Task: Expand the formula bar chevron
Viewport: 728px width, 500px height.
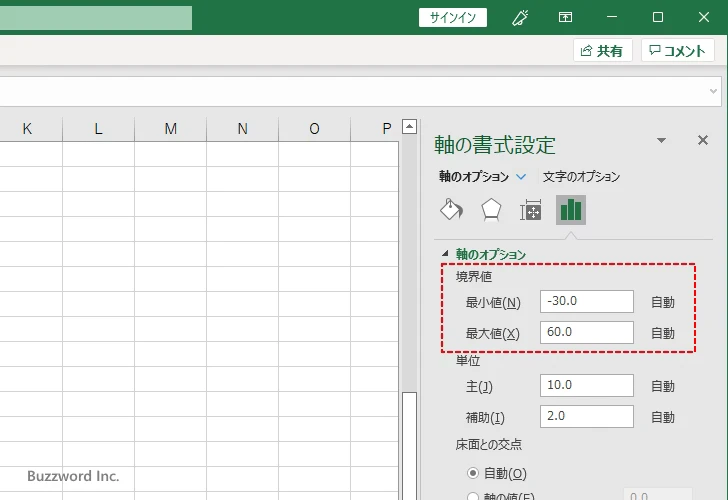Action: pos(714,91)
